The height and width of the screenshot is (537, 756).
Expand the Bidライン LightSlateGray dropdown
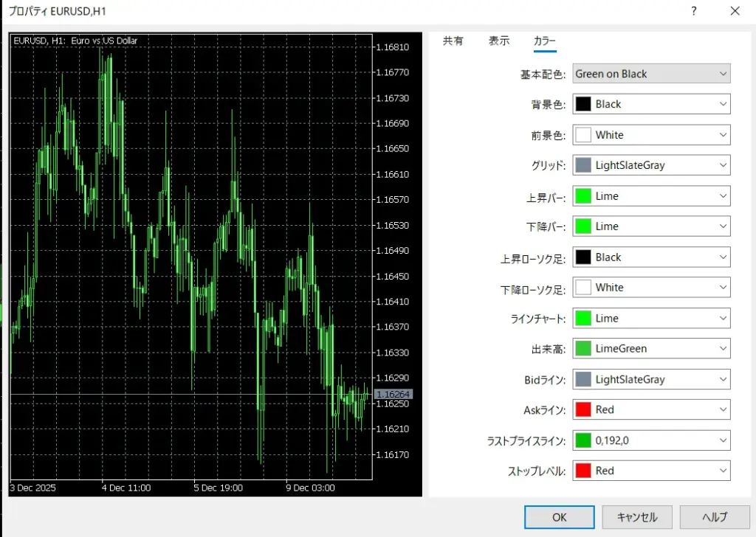coord(651,379)
